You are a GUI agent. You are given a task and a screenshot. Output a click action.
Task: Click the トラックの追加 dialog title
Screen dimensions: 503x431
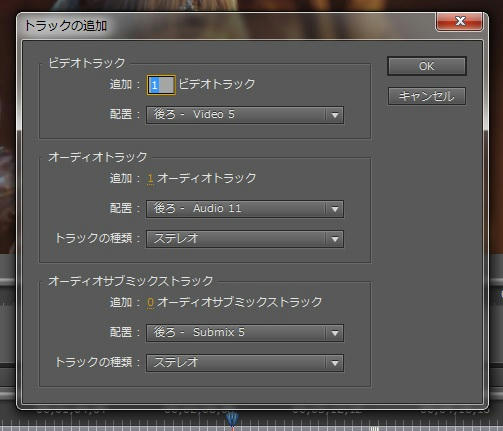(66, 25)
